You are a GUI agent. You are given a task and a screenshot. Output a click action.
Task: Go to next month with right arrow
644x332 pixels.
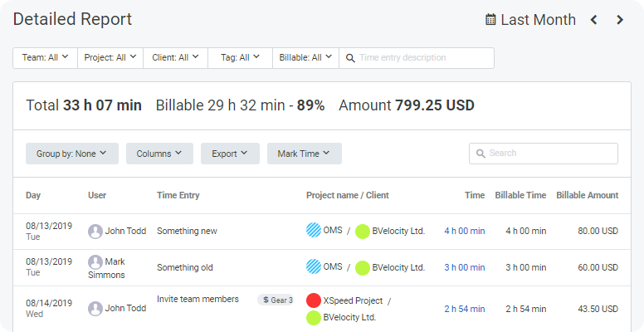(x=620, y=20)
